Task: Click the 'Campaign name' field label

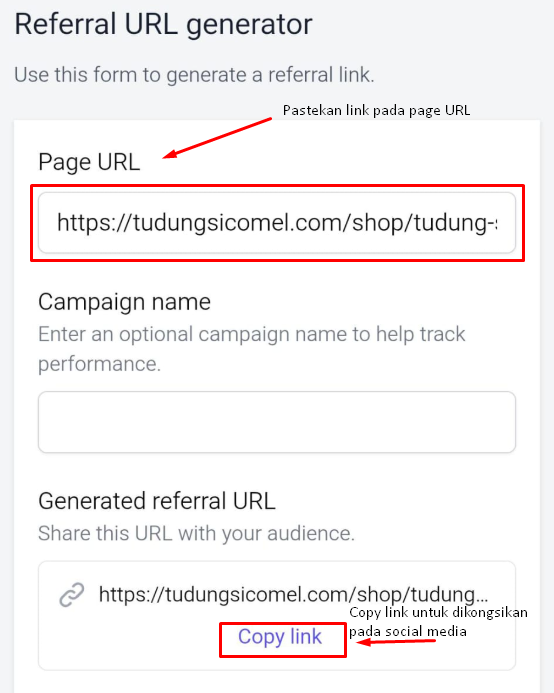Action: [124, 302]
